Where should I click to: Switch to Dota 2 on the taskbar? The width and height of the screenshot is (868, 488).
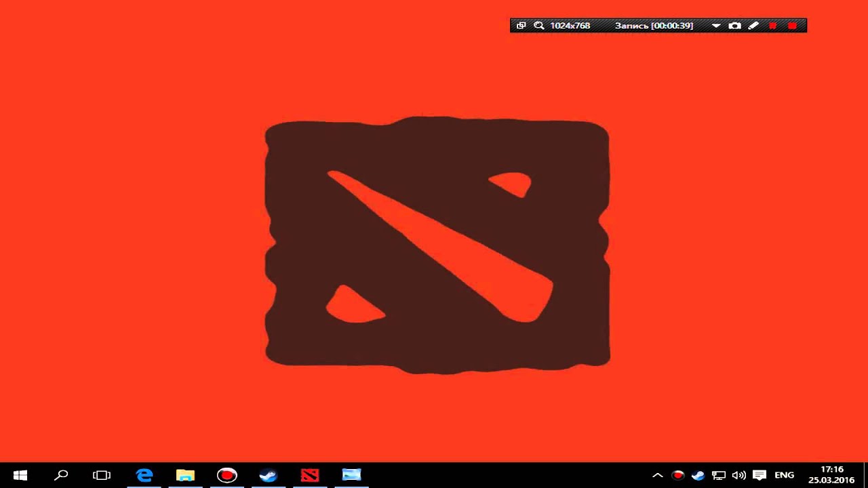309,475
